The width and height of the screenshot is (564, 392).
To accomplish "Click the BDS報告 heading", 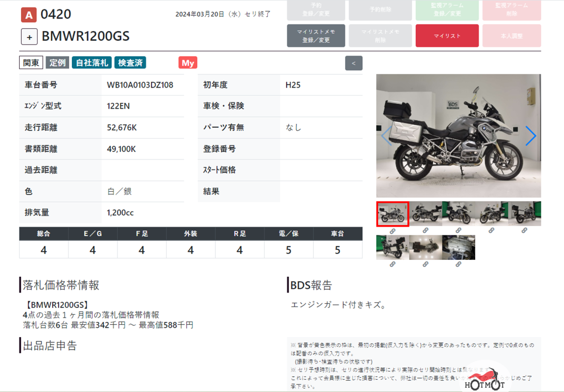I will pos(311,285).
